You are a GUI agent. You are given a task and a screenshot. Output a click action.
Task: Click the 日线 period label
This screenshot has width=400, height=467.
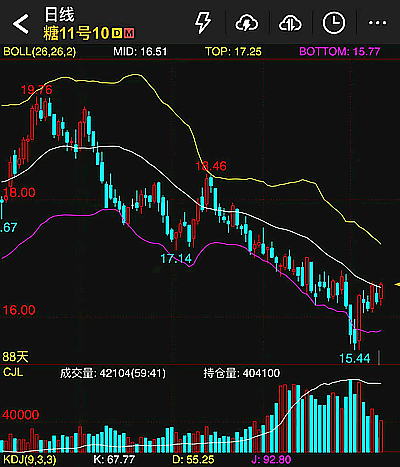point(60,15)
